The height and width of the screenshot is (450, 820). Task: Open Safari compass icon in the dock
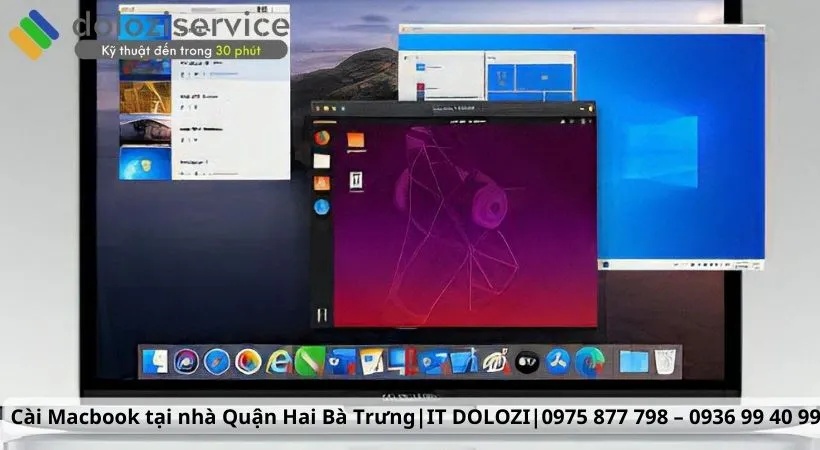click(x=217, y=362)
